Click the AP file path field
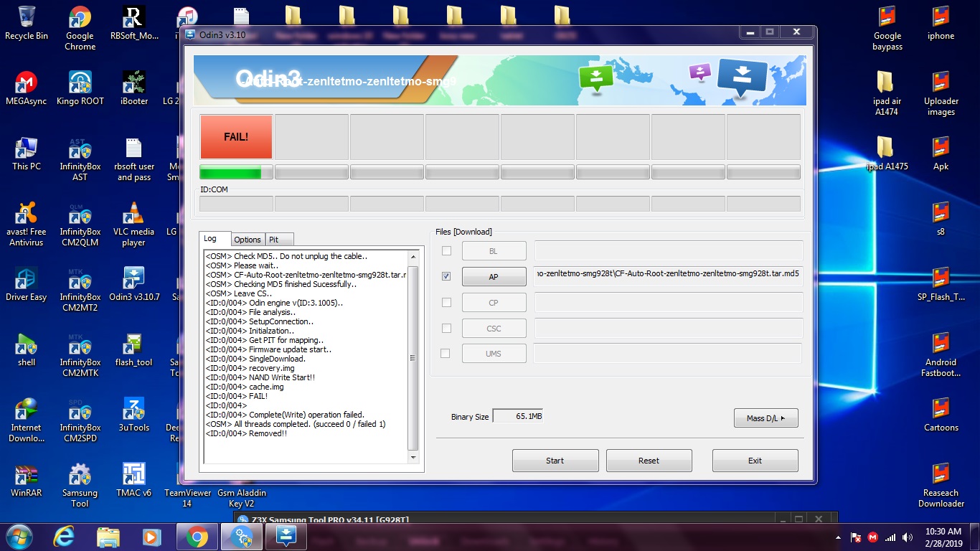 click(667, 276)
